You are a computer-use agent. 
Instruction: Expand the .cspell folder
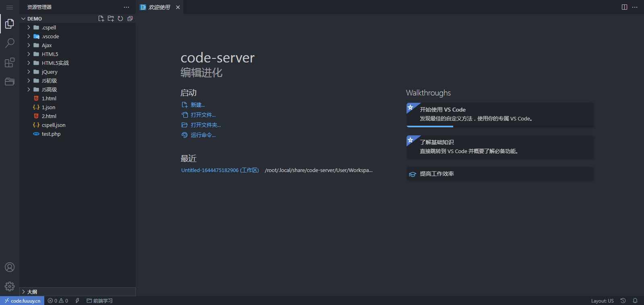coord(77,27)
